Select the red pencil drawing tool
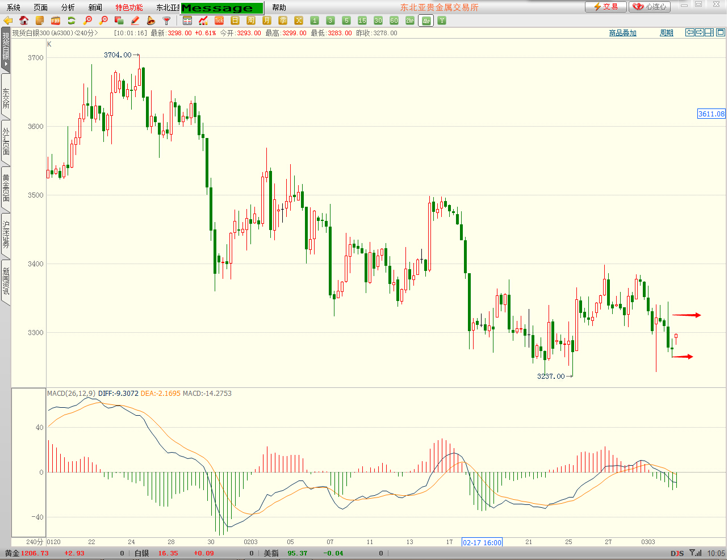Viewport: 728px width, 560px height. coord(135,20)
